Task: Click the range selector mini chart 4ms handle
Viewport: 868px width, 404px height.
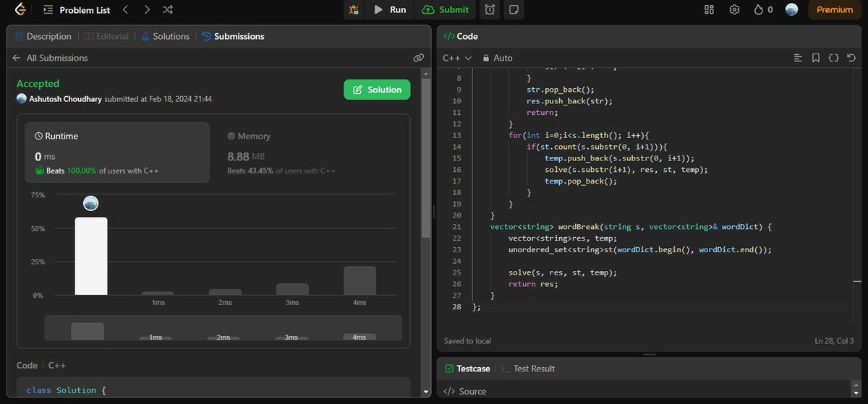Action: pyautogui.click(x=359, y=337)
